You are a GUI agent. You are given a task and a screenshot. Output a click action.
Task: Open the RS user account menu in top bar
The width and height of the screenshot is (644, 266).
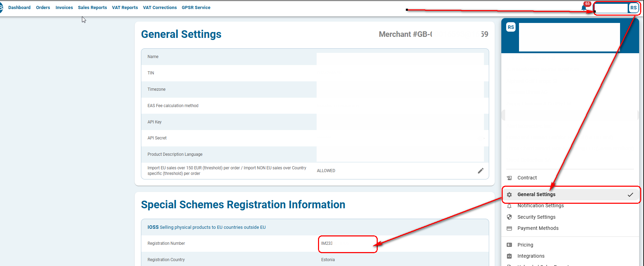[x=633, y=8]
